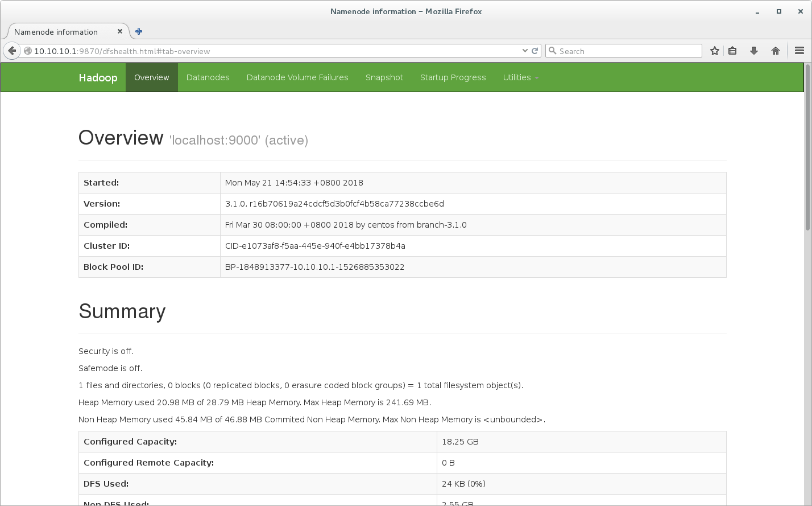This screenshot has height=506, width=812.
Task: Open the Datanodes nav tab
Action: tap(208, 77)
